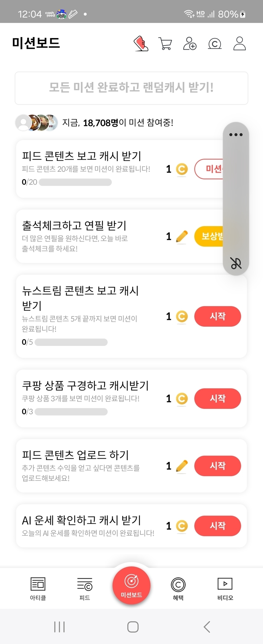Image resolution: width=263 pixels, height=644 pixels.
Task: Go to the 비디오 tab
Action: pos(225,589)
